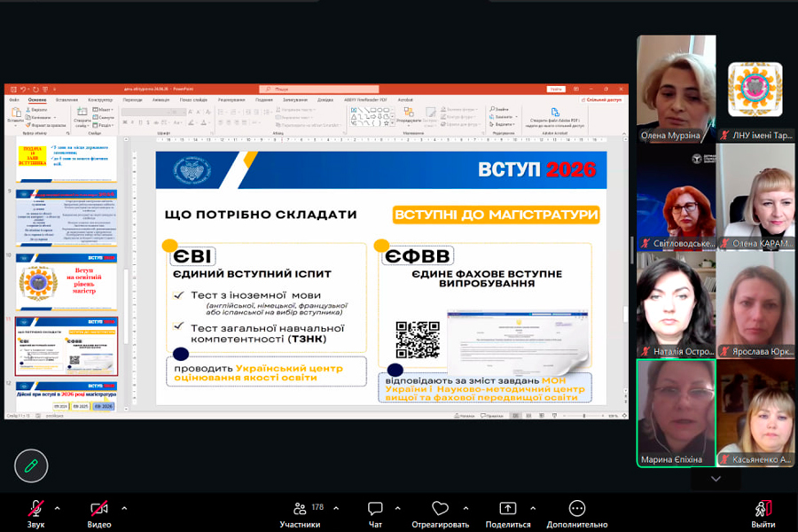The width and height of the screenshot is (798, 532).
Task: Click the Redo icon in PowerPoint title bar
Action: click(35, 89)
